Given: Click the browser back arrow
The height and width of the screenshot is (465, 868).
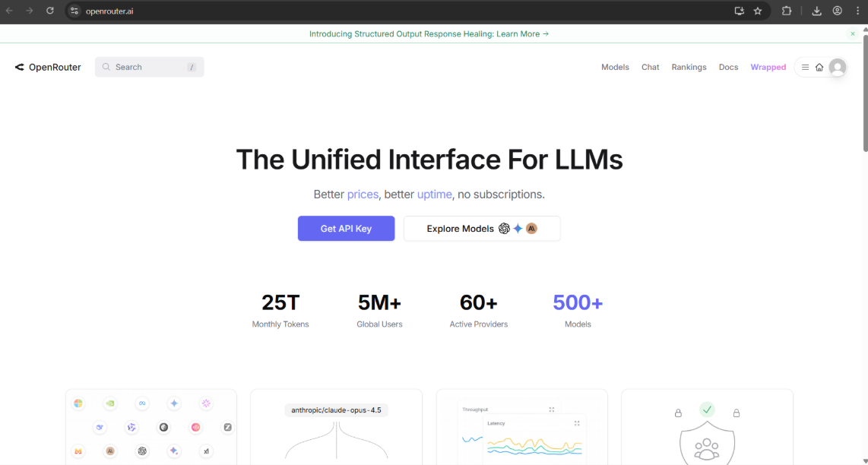Looking at the screenshot, I should [x=9, y=11].
